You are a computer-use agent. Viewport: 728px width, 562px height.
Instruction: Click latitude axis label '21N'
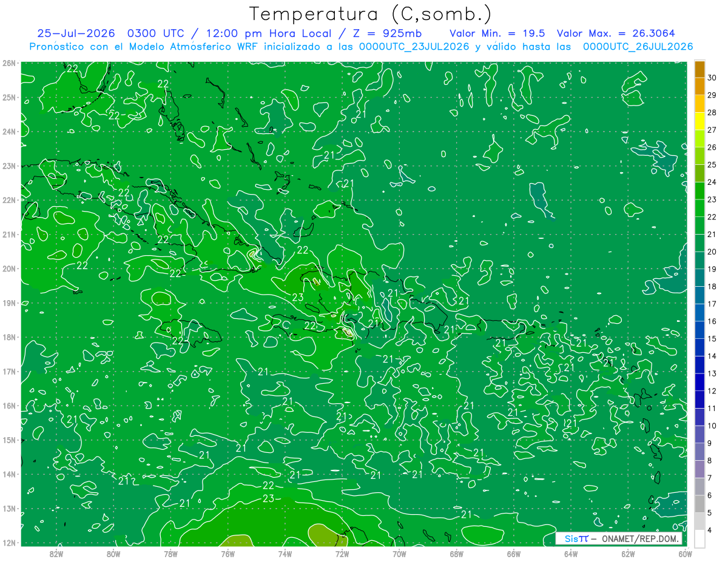tap(9, 234)
